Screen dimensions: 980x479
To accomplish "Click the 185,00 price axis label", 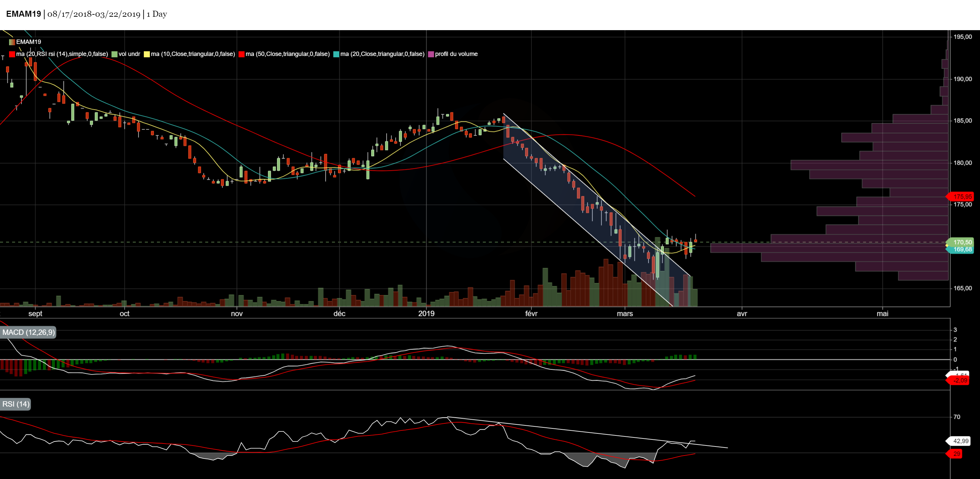I will [963, 121].
